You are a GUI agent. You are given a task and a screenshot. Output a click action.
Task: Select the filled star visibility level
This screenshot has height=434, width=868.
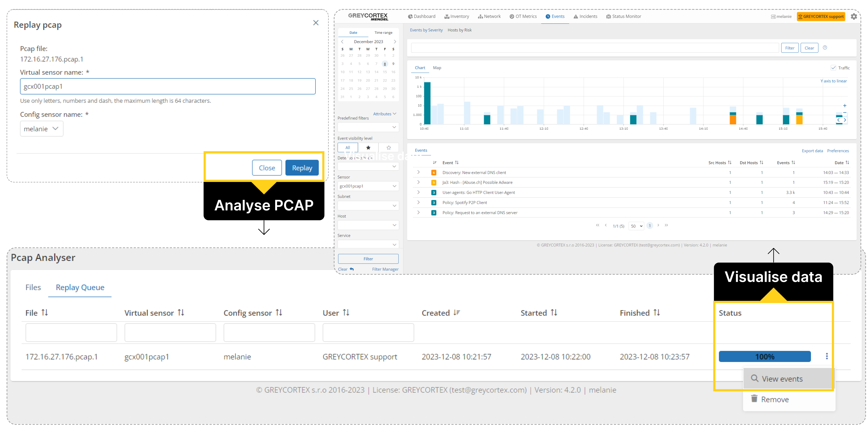(x=368, y=148)
